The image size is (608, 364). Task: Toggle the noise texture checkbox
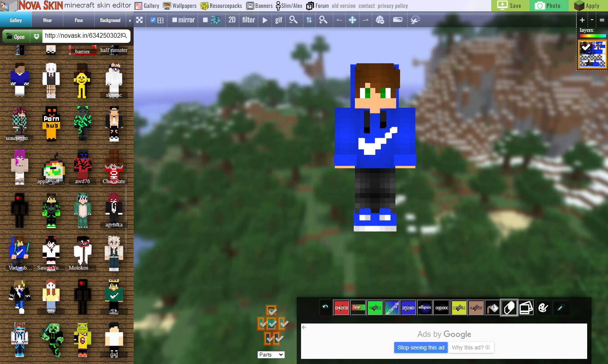click(205, 20)
